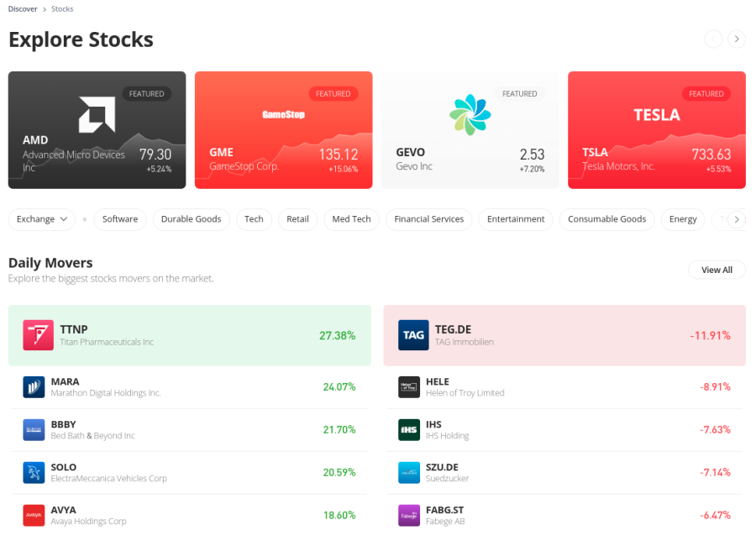Filter stocks by Med Tech

(351, 219)
